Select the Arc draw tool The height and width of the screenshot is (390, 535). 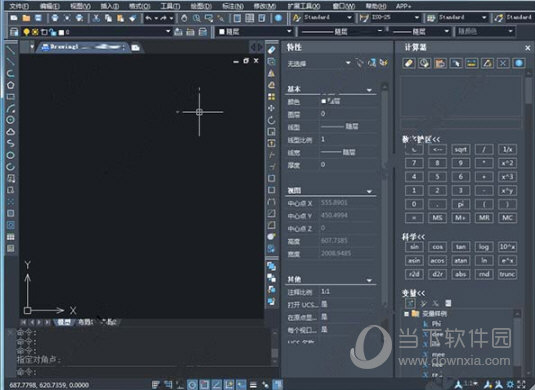11,108
